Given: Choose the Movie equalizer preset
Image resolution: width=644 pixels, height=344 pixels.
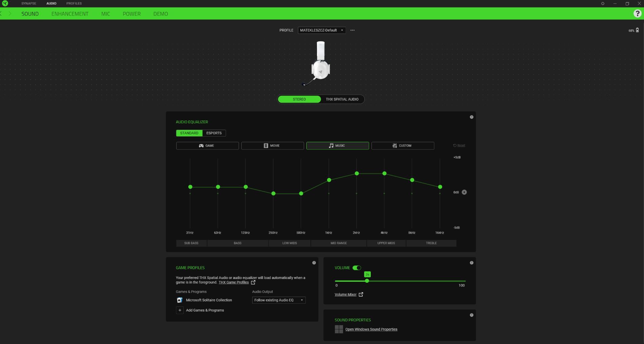Looking at the screenshot, I should point(273,146).
